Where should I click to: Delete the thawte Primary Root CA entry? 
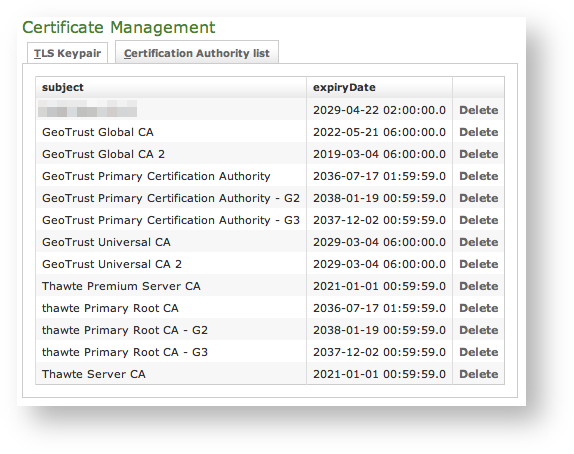pos(478,308)
